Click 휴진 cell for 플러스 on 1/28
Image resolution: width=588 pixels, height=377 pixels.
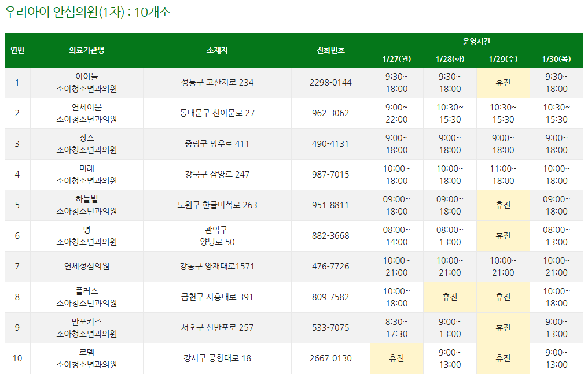coord(450,297)
